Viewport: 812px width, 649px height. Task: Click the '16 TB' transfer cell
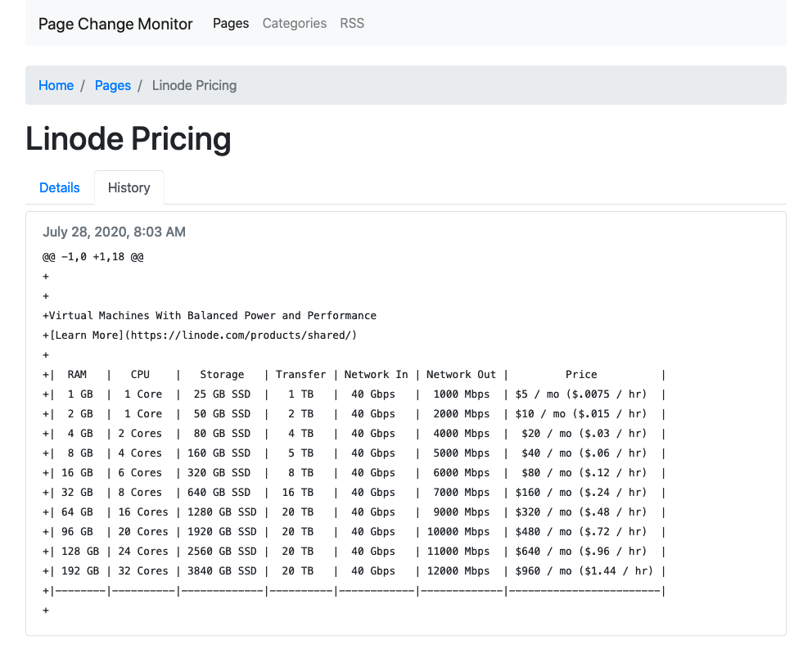pyautogui.click(x=298, y=493)
